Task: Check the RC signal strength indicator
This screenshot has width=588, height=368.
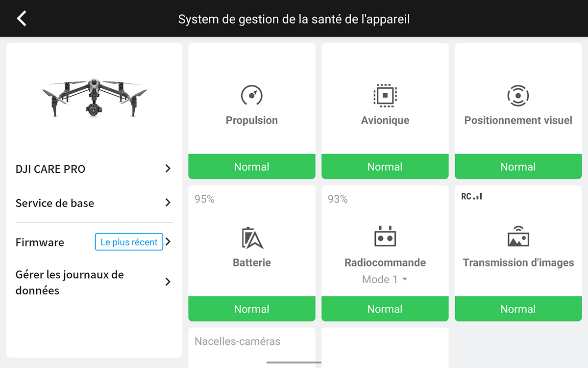Action: pos(471,196)
